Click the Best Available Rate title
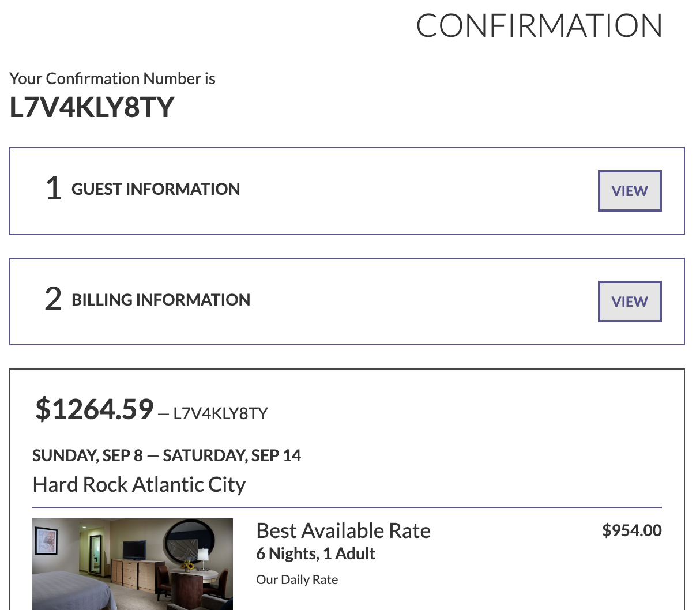The height and width of the screenshot is (610, 700). tap(343, 530)
